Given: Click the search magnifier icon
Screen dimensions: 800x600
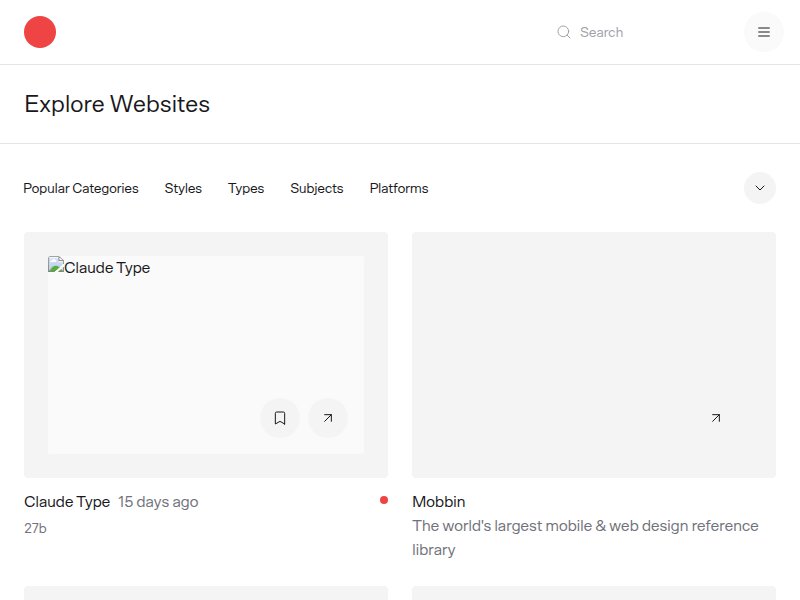Looking at the screenshot, I should click(564, 32).
